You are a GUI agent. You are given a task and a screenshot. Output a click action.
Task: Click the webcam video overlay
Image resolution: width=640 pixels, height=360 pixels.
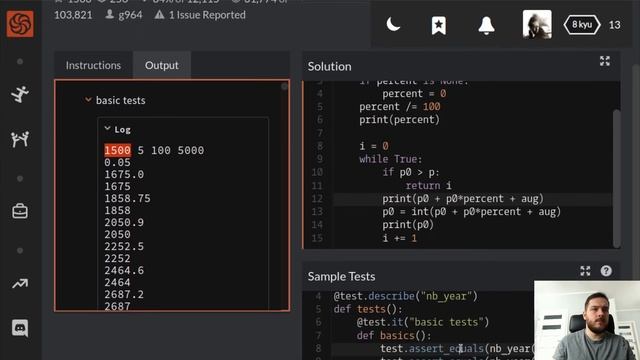[x=587, y=320]
